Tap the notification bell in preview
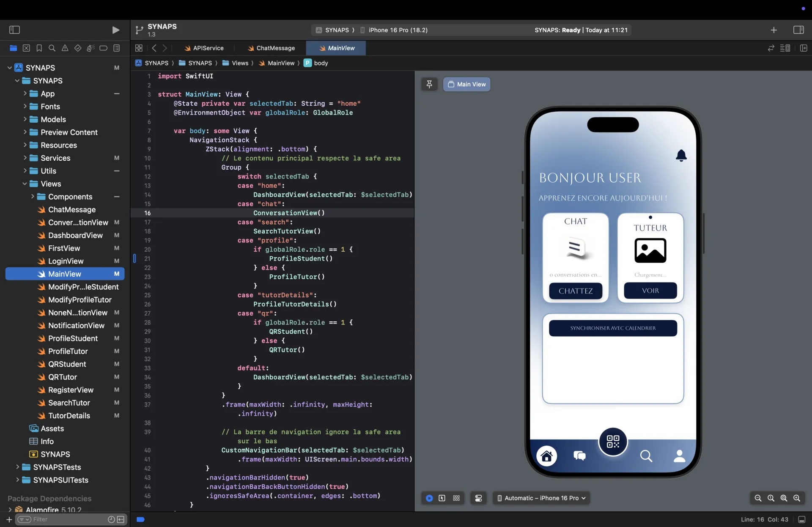The height and width of the screenshot is (527, 812). tap(681, 156)
